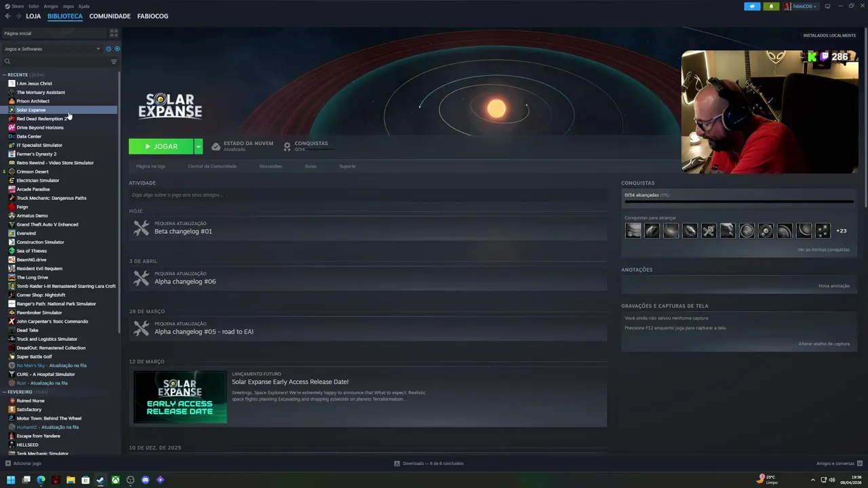This screenshot has width=868, height=488.
Task: Click the Windows Start button
Action: pos(11,480)
